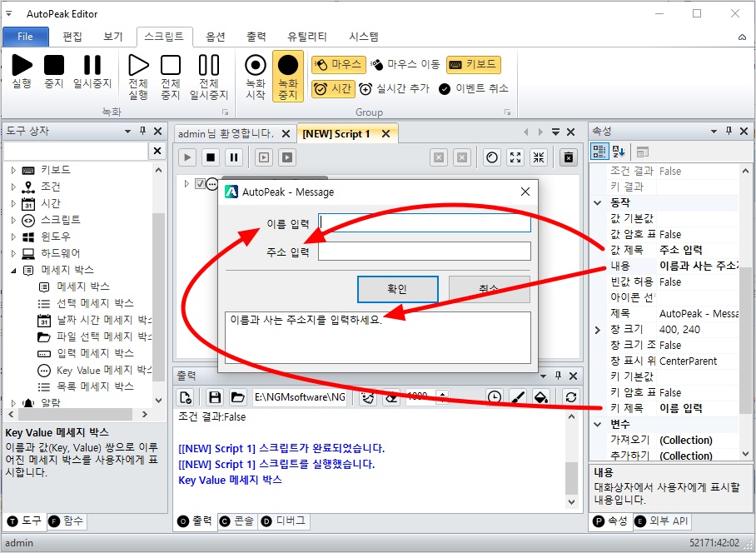Pause all scripts with 전체 일시중지
756x553 pixels.
209,77
